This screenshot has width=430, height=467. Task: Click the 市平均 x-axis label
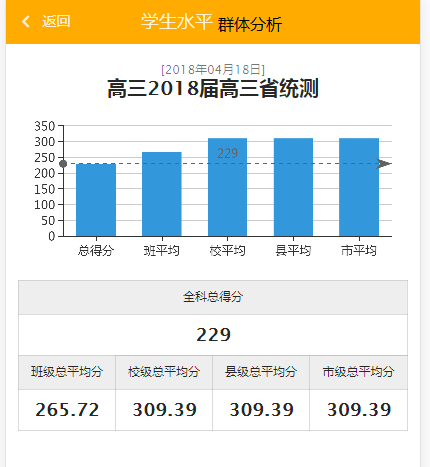[x=359, y=250]
